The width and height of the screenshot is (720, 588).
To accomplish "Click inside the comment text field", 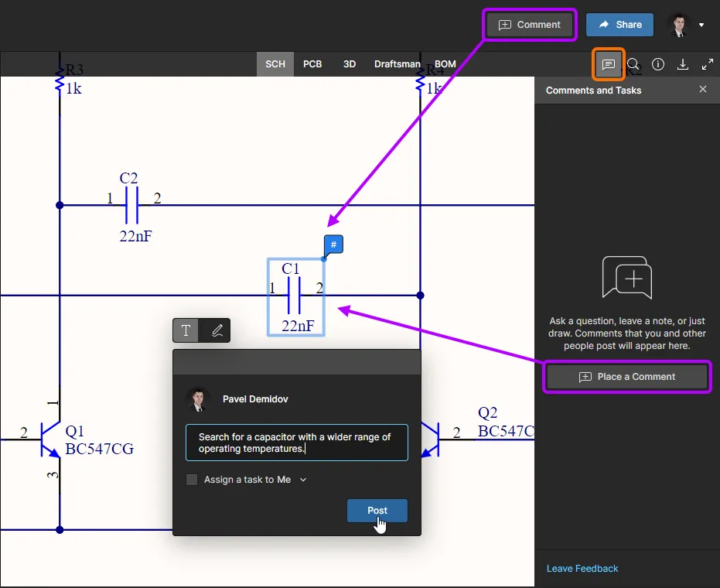I will tap(296, 443).
